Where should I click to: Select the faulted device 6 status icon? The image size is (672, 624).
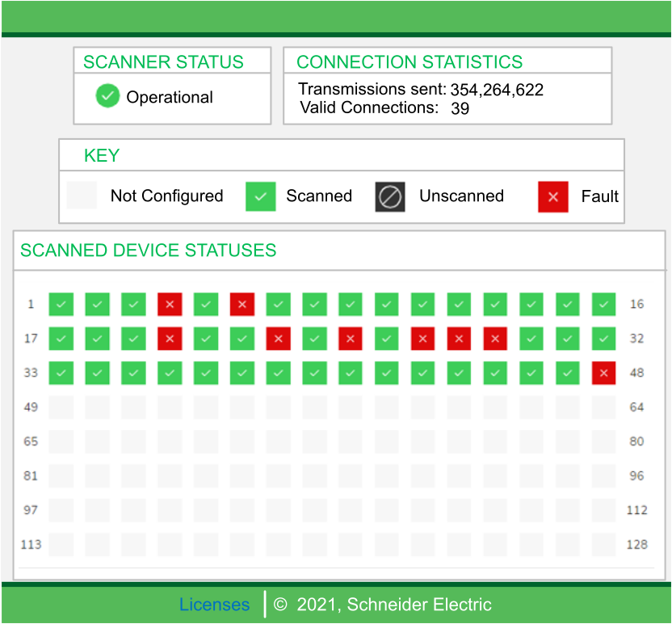click(242, 304)
